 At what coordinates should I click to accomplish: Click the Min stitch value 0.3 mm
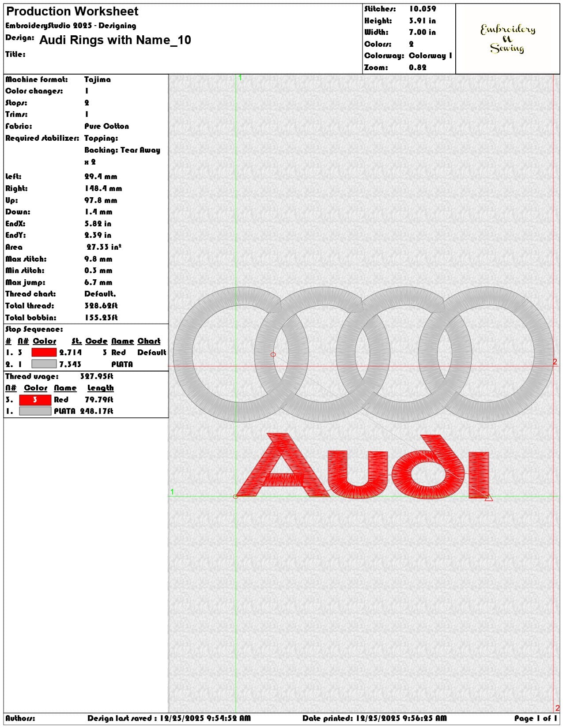pyautogui.click(x=98, y=270)
